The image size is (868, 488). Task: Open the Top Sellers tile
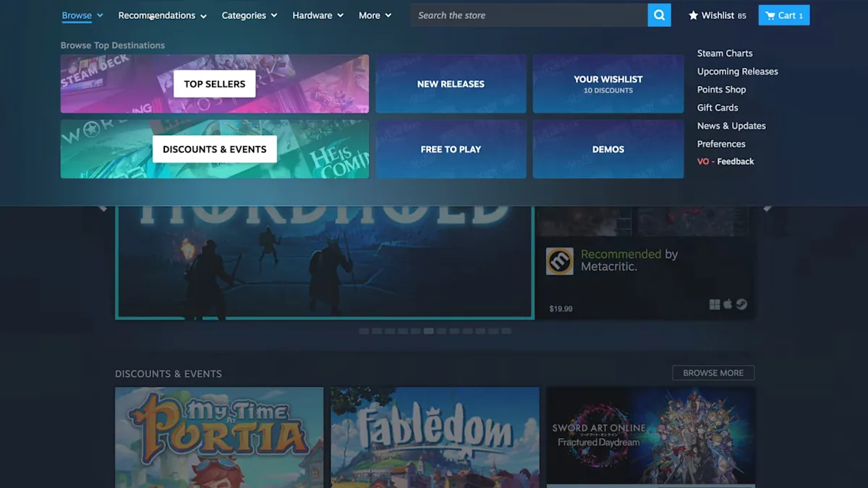(x=214, y=84)
